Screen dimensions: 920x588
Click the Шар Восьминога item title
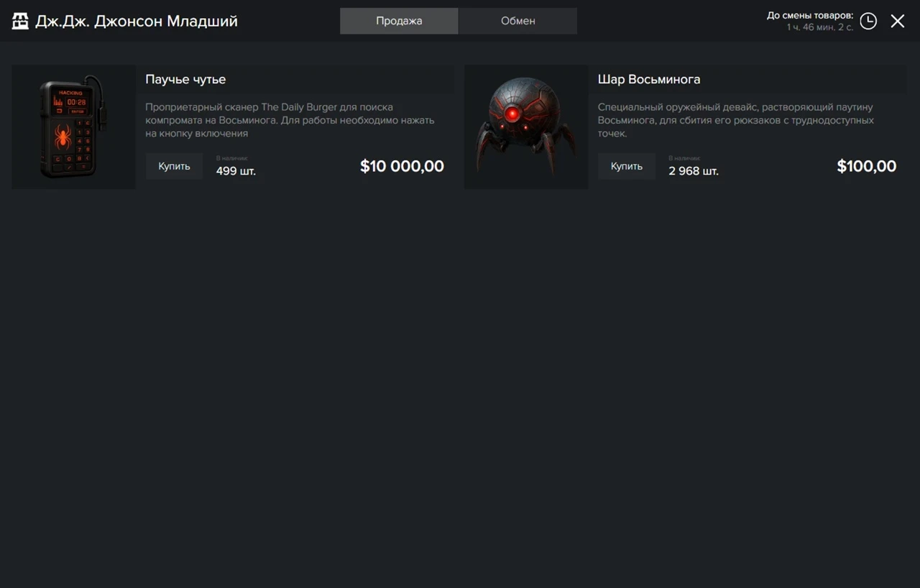648,79
